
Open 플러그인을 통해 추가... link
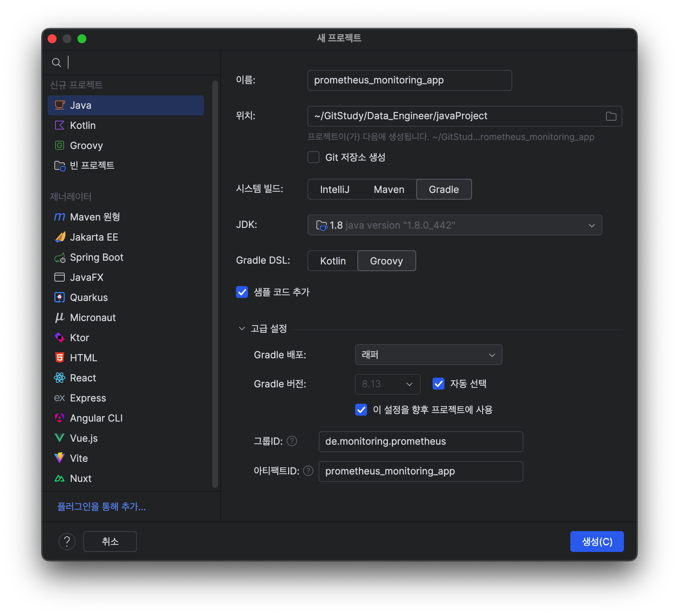[102, 507]
